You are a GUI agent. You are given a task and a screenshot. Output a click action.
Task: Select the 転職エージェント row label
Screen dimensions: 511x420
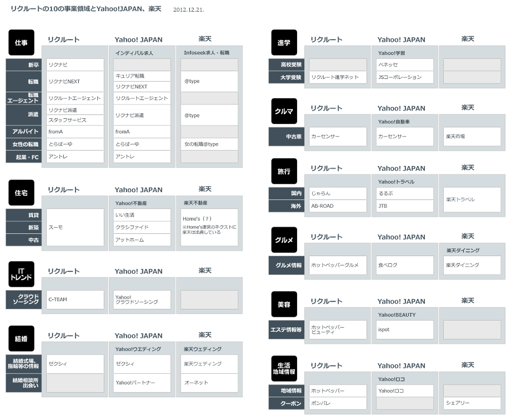click(x=24, y=98)
